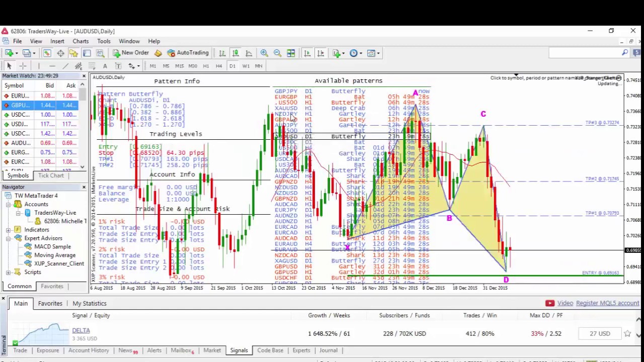Add DELTA signal to favorites star
The image size is (644, 362).
(627, 333)
